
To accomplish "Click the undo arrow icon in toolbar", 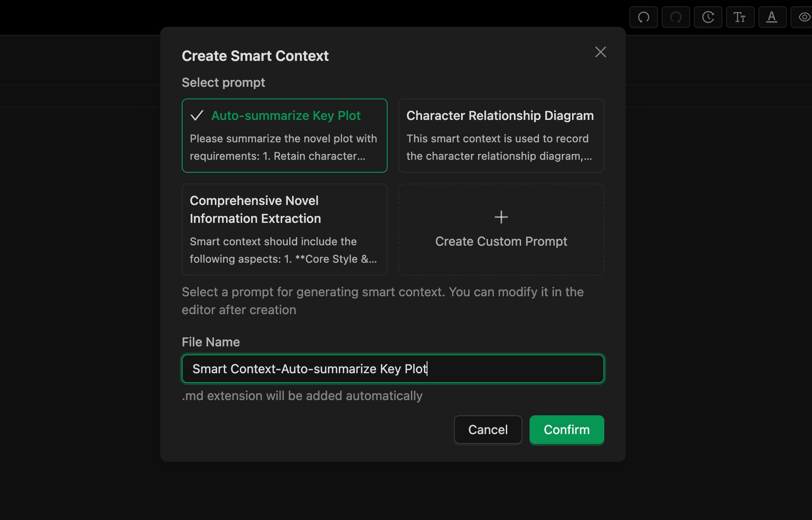I will click(x=643, y=17).
